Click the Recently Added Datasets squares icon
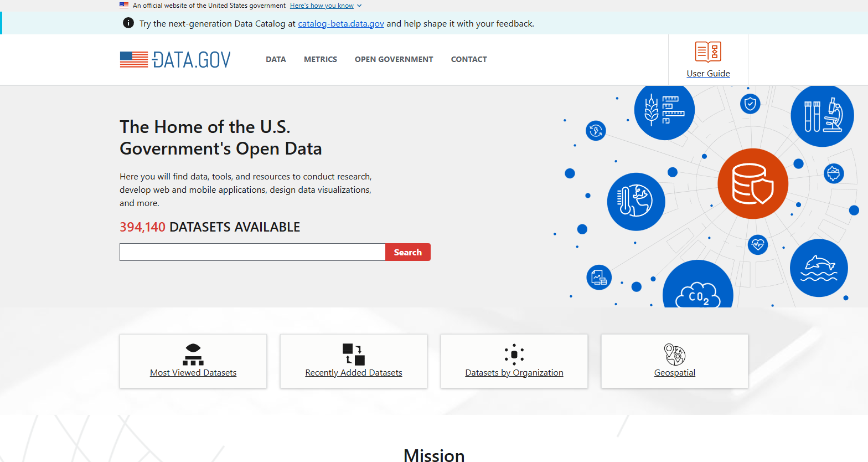The height and width of the screenshot is (462, 868). (x=354, y=354)
